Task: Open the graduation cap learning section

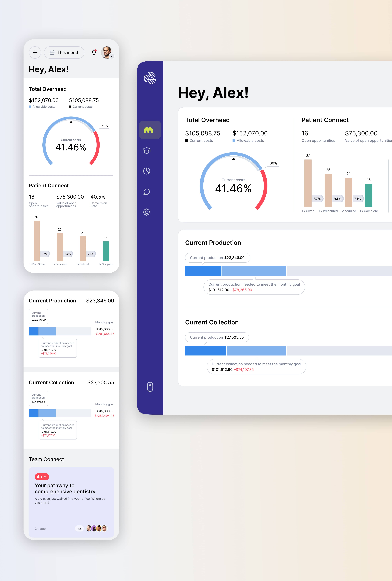Action: pos(147,150)
